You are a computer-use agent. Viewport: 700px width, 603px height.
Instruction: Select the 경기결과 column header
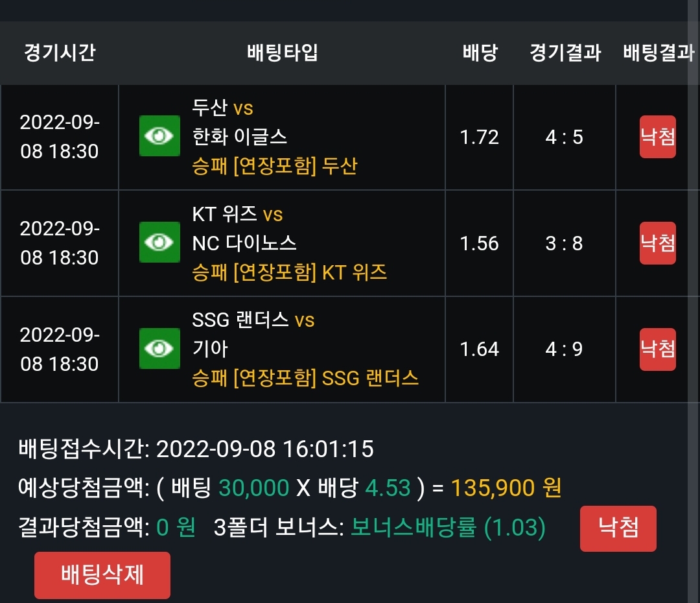pos(565,53)
